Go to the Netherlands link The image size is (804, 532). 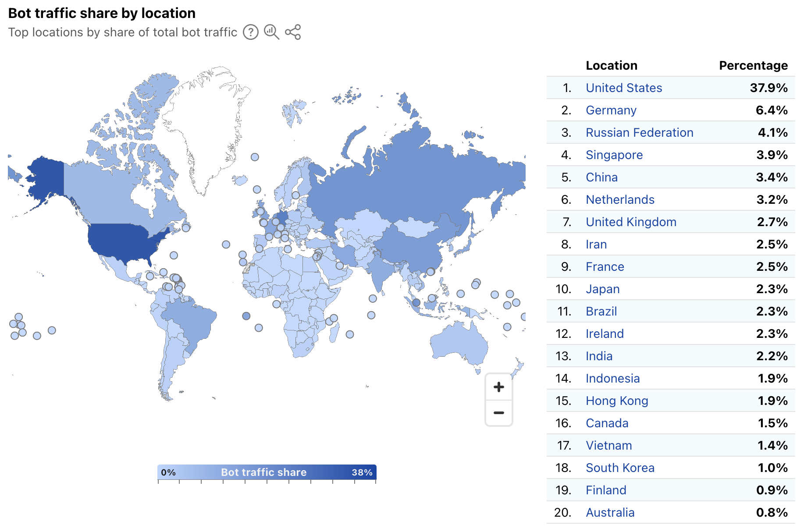(620, 200)
